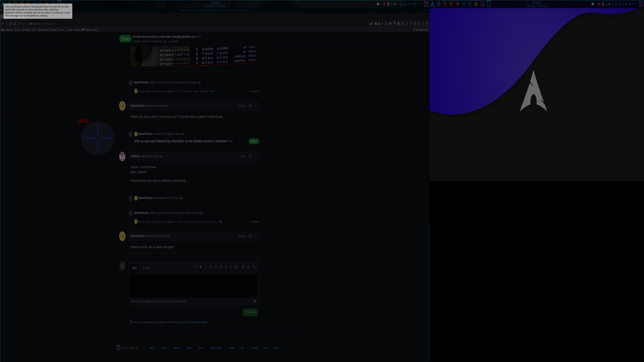Click the uBlock Origin extension icon
Screen dimensions: 644x362
coord(395,24)
